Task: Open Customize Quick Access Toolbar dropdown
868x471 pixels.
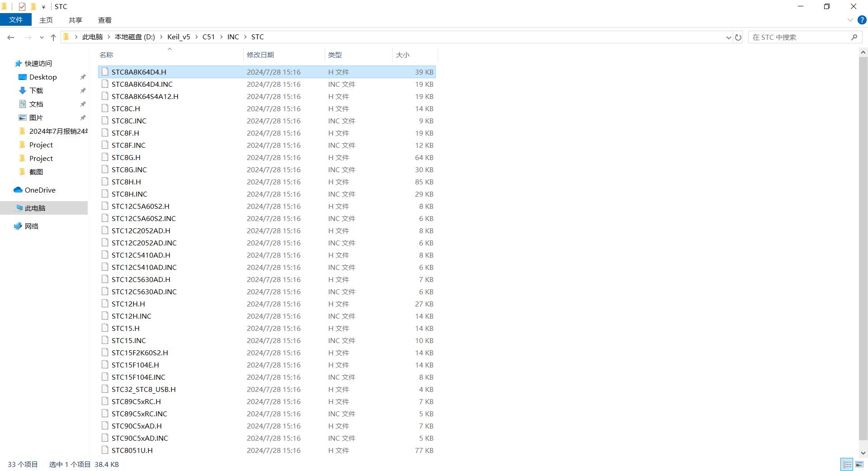Action: point(43,7)
